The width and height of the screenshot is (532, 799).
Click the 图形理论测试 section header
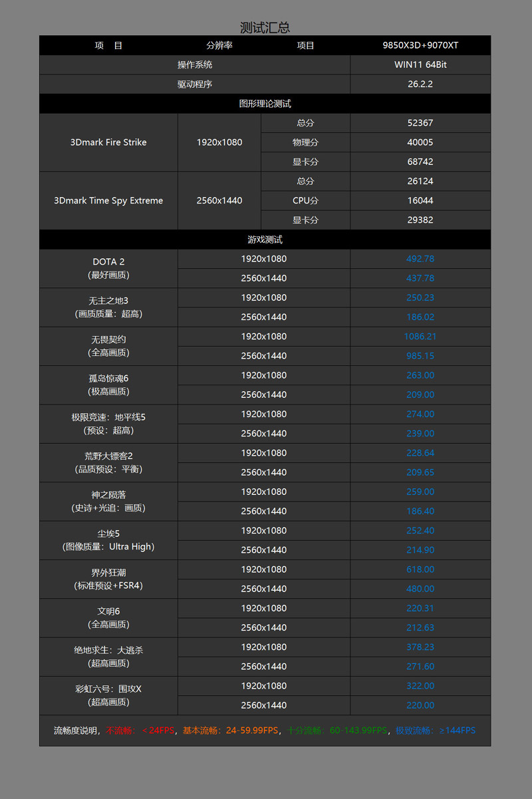click(x=265, y=104)
